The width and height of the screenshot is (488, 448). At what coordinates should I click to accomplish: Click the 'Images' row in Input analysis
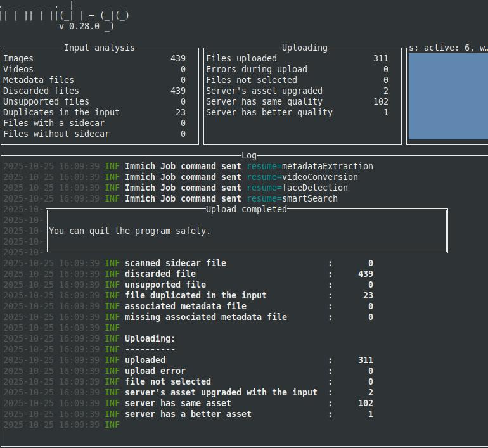pos(94,58)
